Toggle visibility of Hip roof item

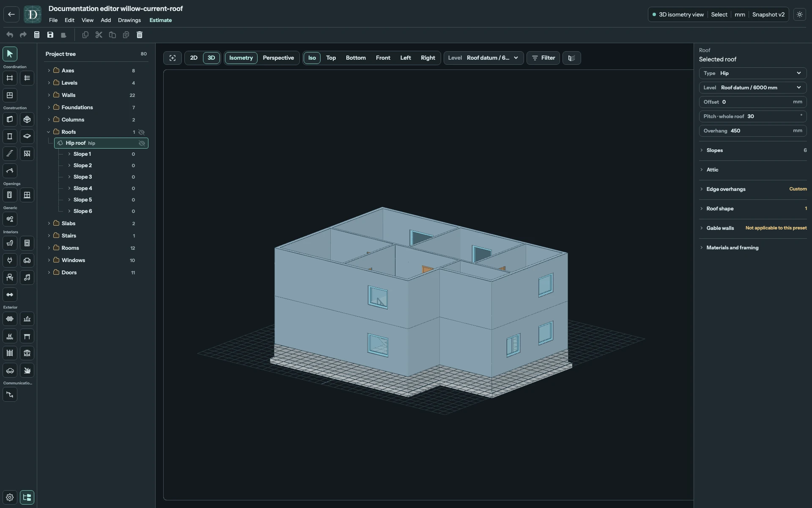(x=142, y=143)
